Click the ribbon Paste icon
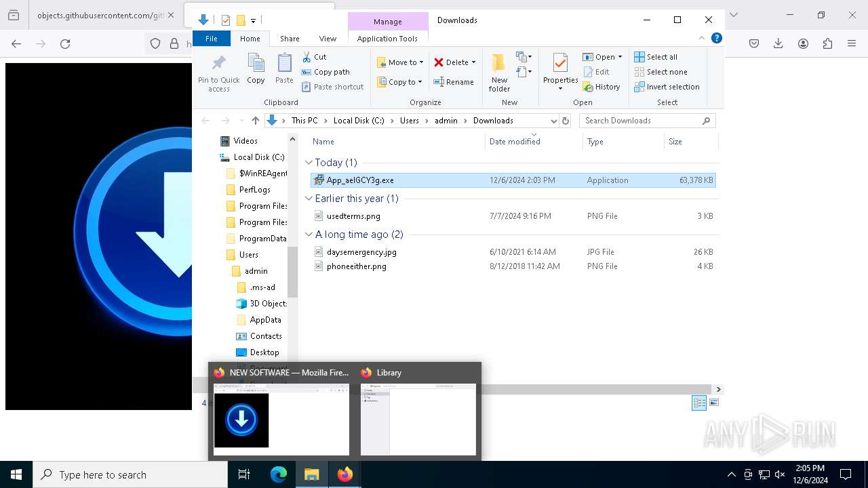 (284, 69)
